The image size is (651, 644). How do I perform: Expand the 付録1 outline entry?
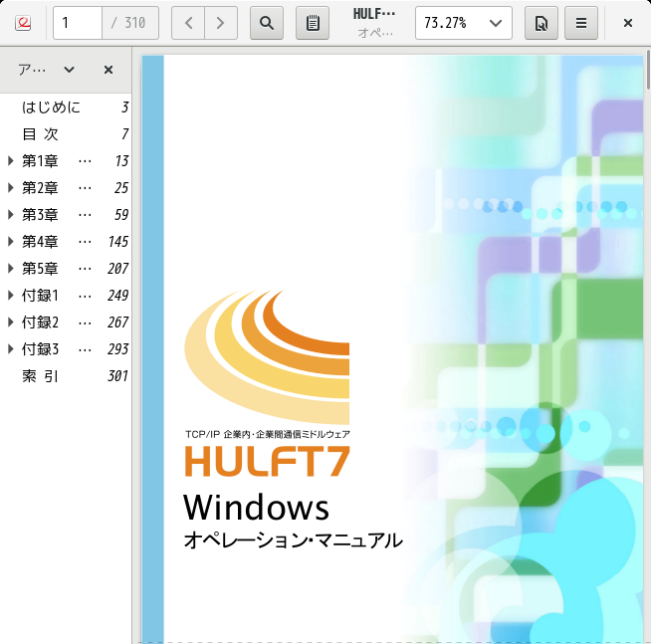[11, 296]
